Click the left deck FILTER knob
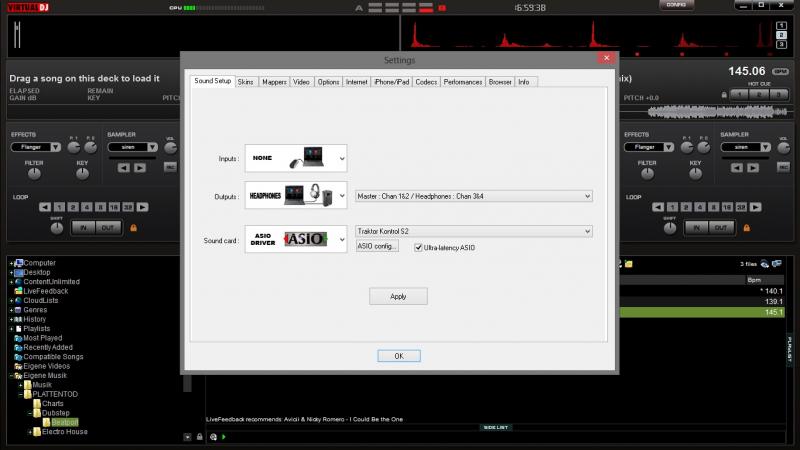The height and width of the screenshot is (450, 800). pyautogui.click(x=34, y=173)
